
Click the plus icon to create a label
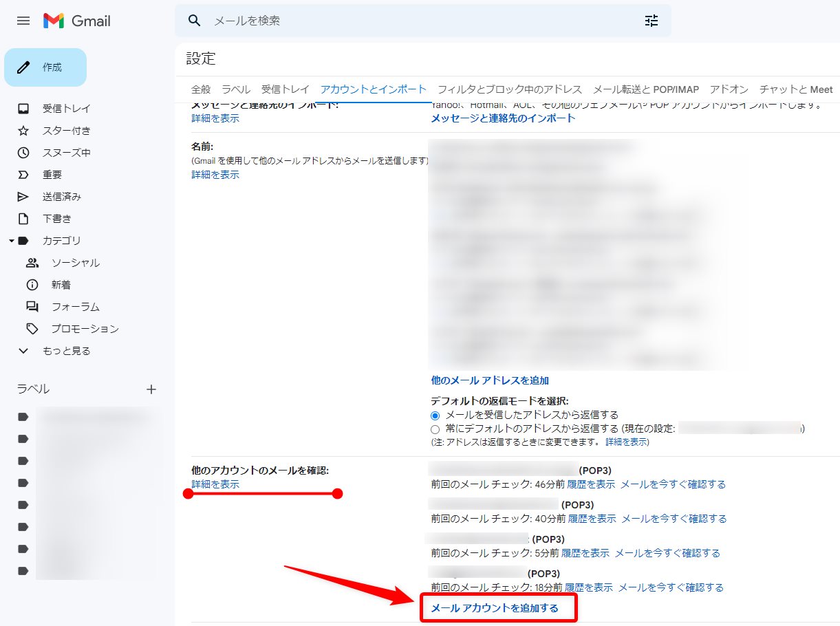[x=151, y=389]
